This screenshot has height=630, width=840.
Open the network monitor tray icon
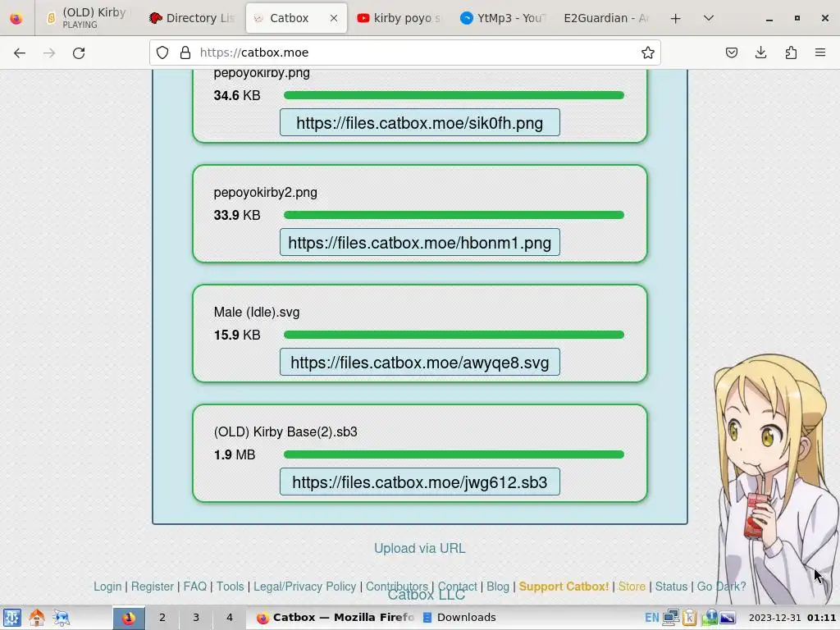(x=671, y=618)
